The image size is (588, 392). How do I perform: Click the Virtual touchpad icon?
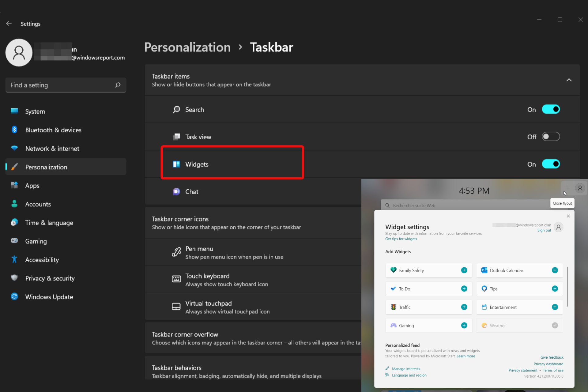[x=176, y=307]
